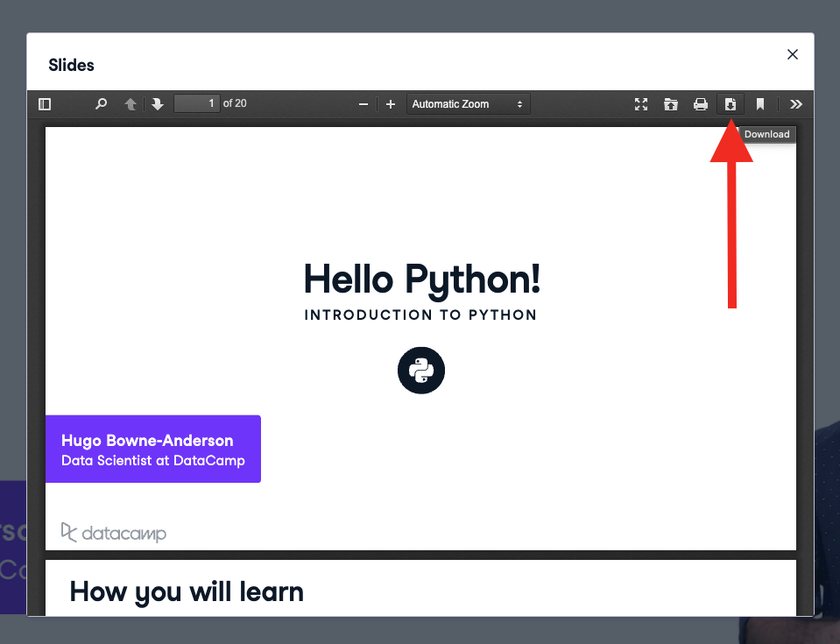The height and width of the screenshot is (644, 840).
Task: Click the Hugo Bowne-Anderson purple banner
Action: pos(153,449)
